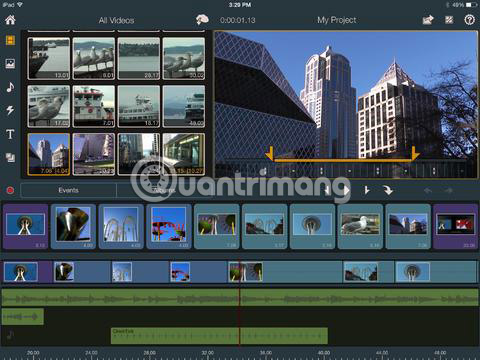
Task: Select storyboard red sculpture clip
Action: [169, 226]
